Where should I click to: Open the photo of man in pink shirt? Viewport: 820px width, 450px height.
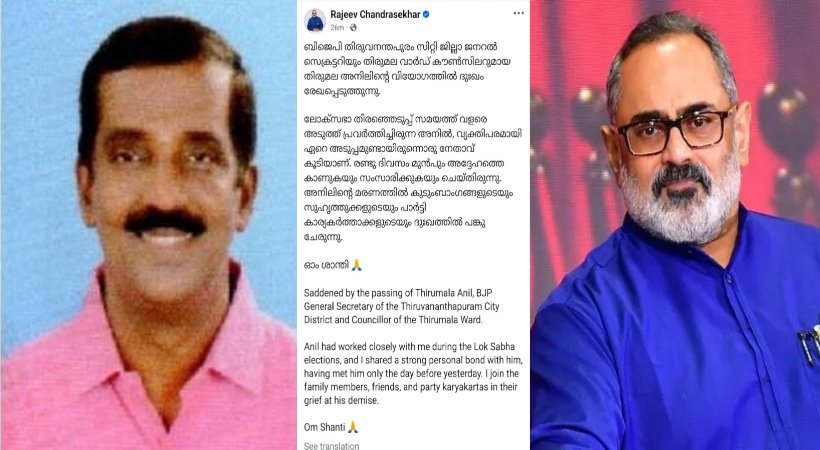(149, 225)
